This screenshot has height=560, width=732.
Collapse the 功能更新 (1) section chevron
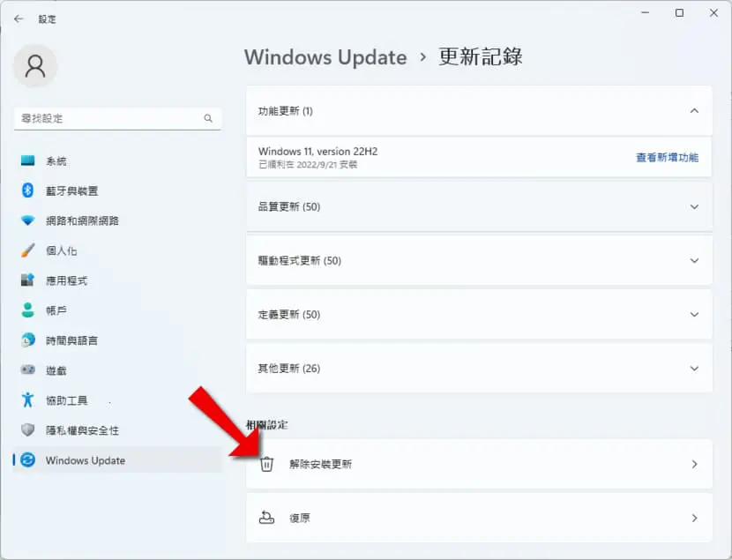click(x=694, y=111)
